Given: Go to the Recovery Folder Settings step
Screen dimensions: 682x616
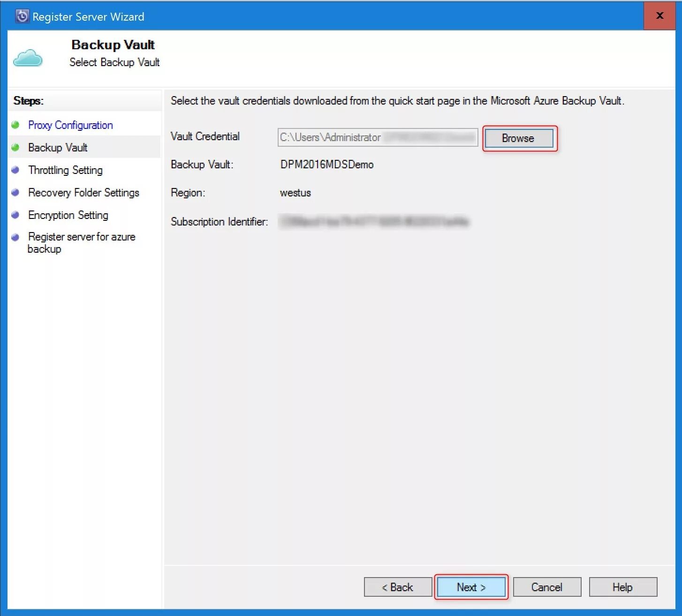Looking at the screenshot, I should (x=83, y=193).
